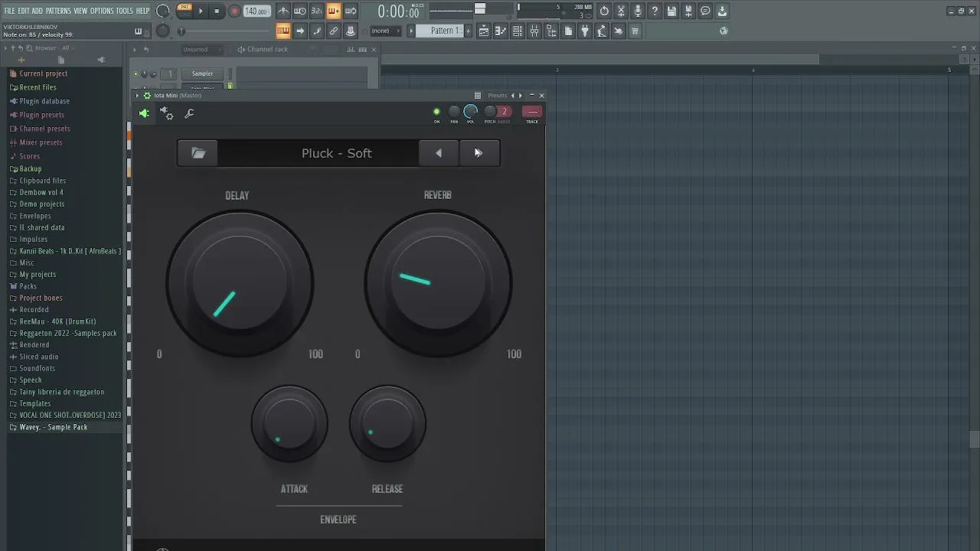The height and width of the screenshot is (551, 980).
Task: Open the OPTIONS menu
Action: click(102, 11)
